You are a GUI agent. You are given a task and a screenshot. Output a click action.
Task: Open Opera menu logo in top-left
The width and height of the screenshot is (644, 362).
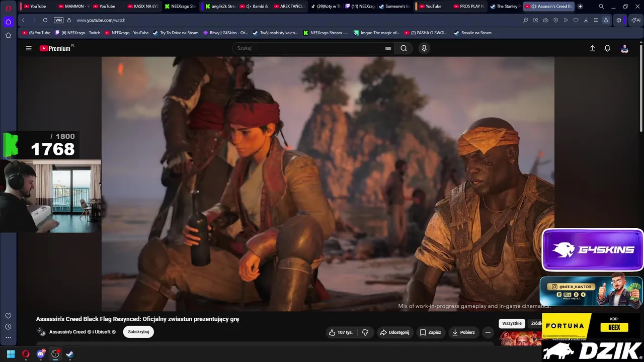click(8, 8)
